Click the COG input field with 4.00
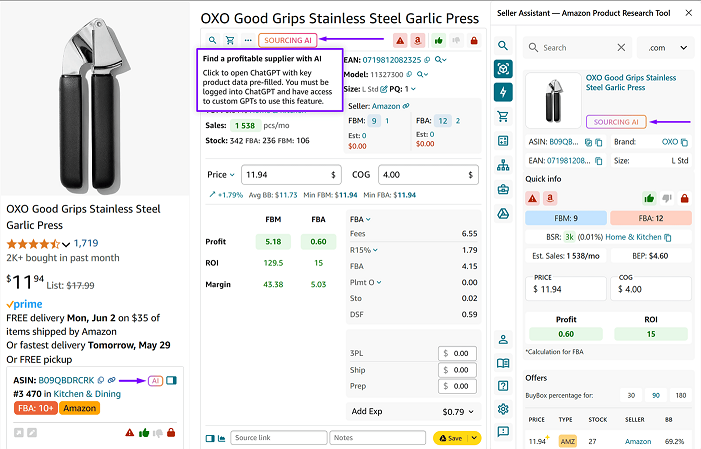 coord(428,175)
